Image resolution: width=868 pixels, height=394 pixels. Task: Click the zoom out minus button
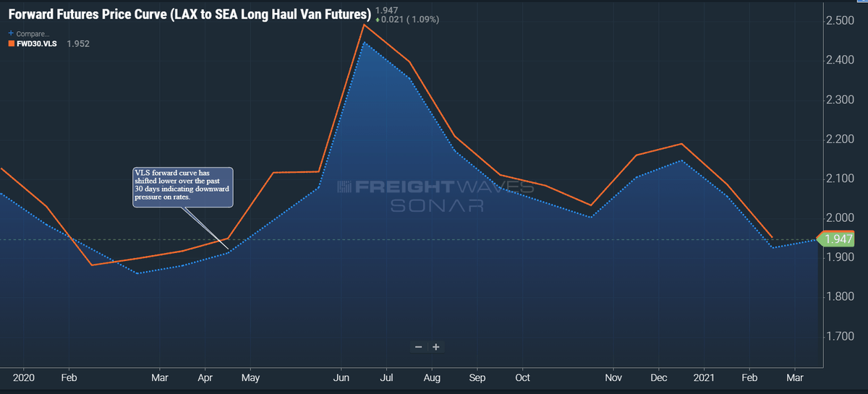click(x=418, y=347)
